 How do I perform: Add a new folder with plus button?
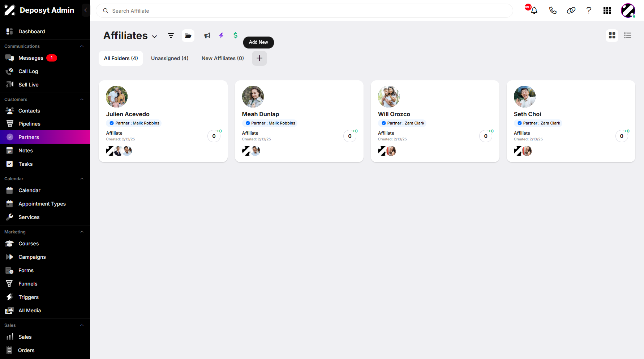[x=259, y=58]
